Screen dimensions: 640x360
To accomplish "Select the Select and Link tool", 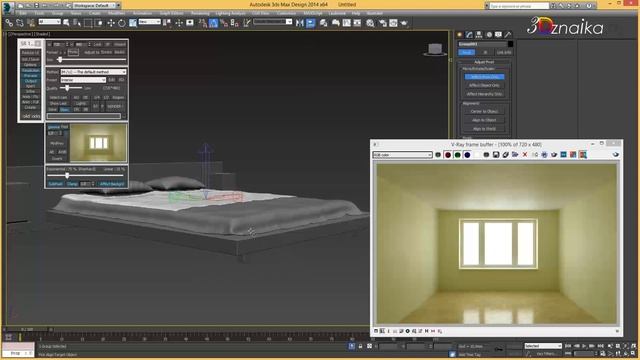I will point(9,23).
